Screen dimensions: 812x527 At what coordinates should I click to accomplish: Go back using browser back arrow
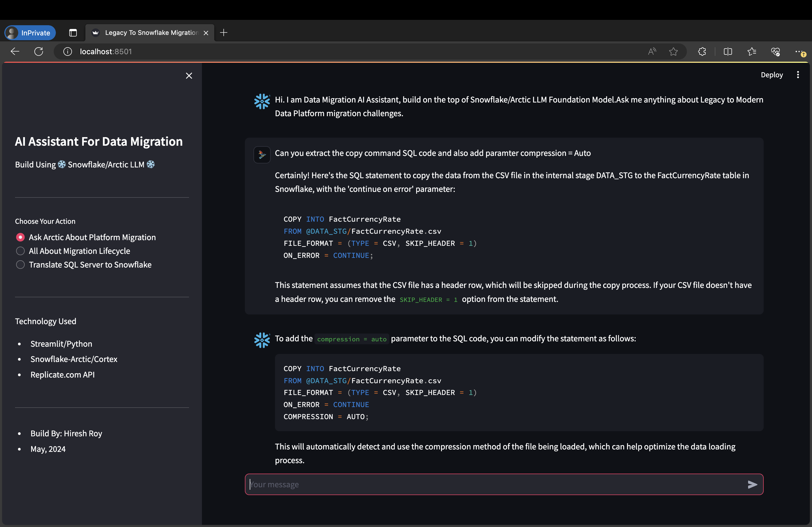tap(15, 52)
